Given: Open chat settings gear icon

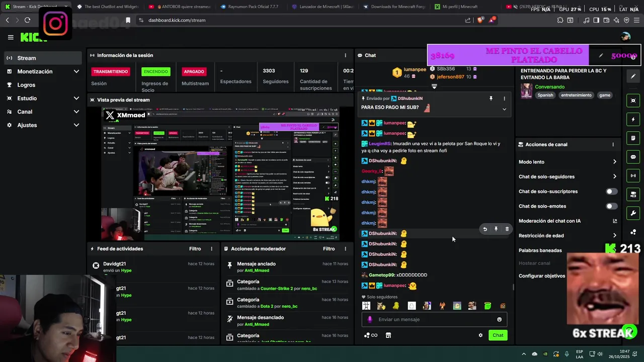Looking at the screenshot, I should click(x=480, y=335).
